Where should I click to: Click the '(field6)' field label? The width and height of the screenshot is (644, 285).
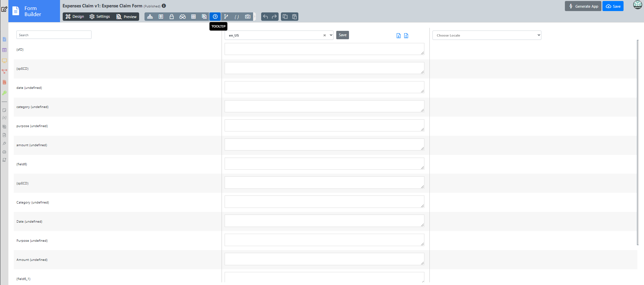(22, 164)
